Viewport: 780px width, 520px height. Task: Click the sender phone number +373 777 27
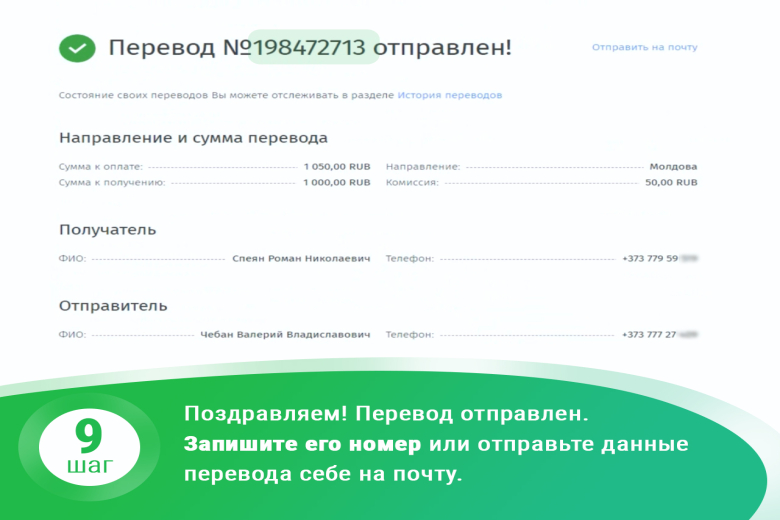click(651, 334)
